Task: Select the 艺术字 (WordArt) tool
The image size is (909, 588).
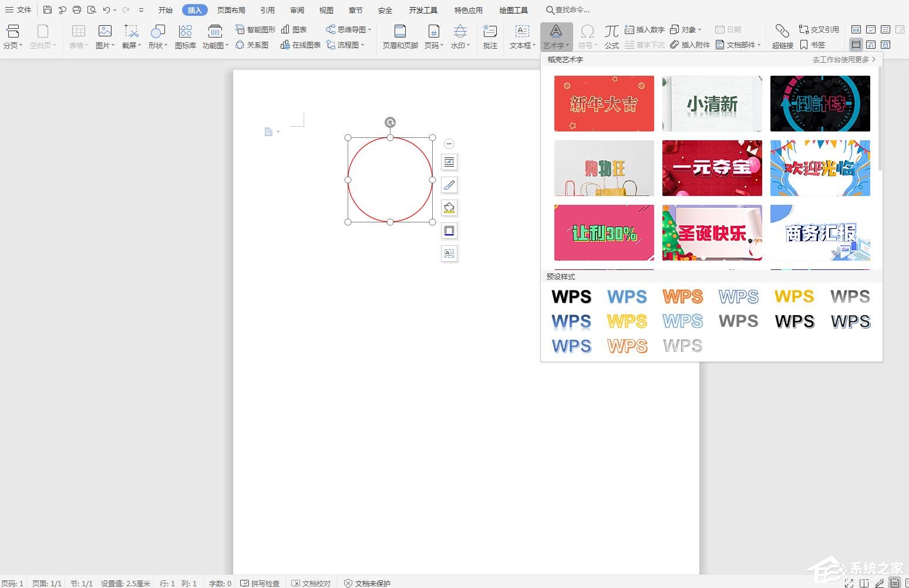Action: 555,35
